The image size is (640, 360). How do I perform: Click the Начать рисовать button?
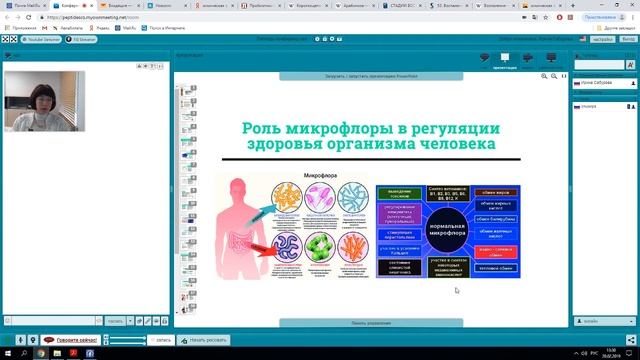pyautogui.click(x=203, y=340)
